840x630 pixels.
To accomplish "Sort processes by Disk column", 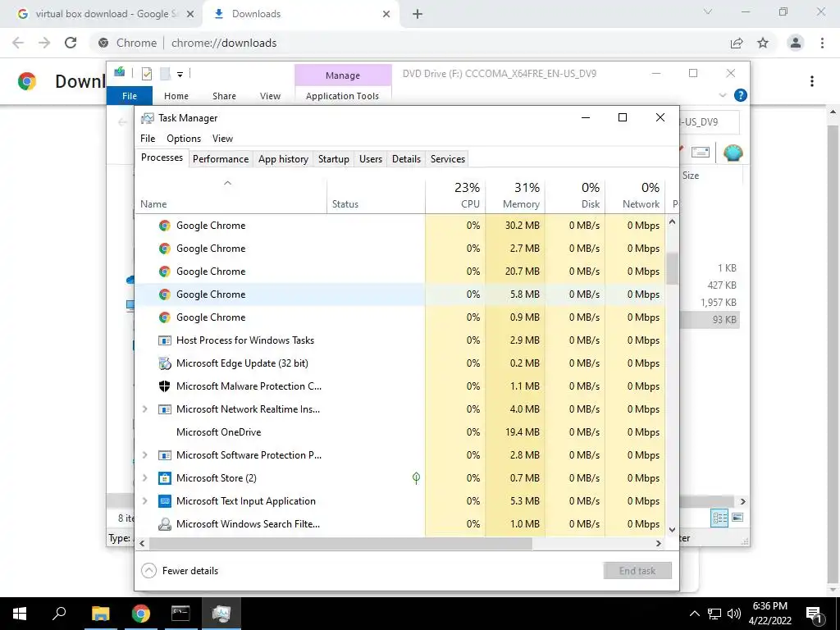I will click(x=575, y=195).
